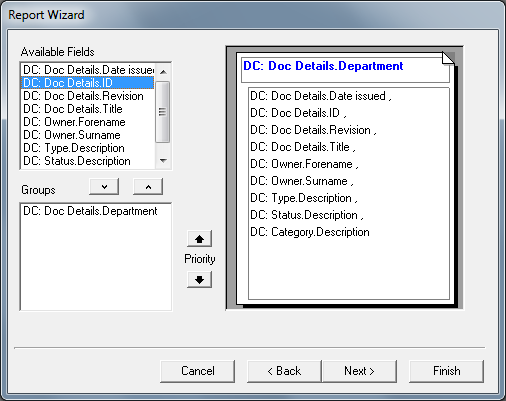506x401 pixels.
Task: Select 'DC: Doc Details.Revision' in Available Fields
Action: [88, 96]
